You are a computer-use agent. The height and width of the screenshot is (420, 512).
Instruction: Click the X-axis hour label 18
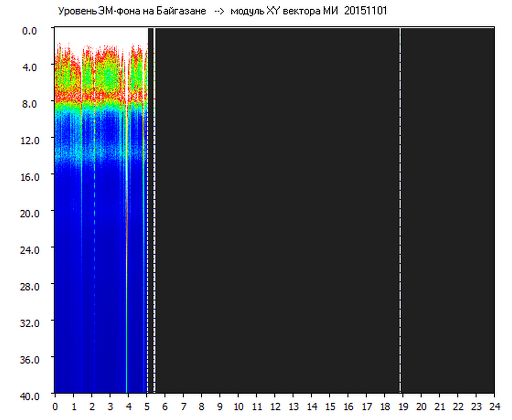point(384,406)
